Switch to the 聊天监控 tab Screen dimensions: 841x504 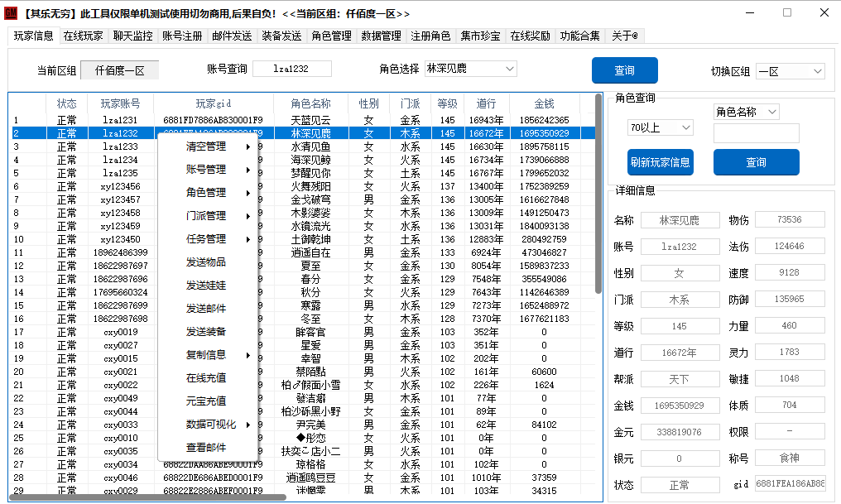tap(132, 36)
